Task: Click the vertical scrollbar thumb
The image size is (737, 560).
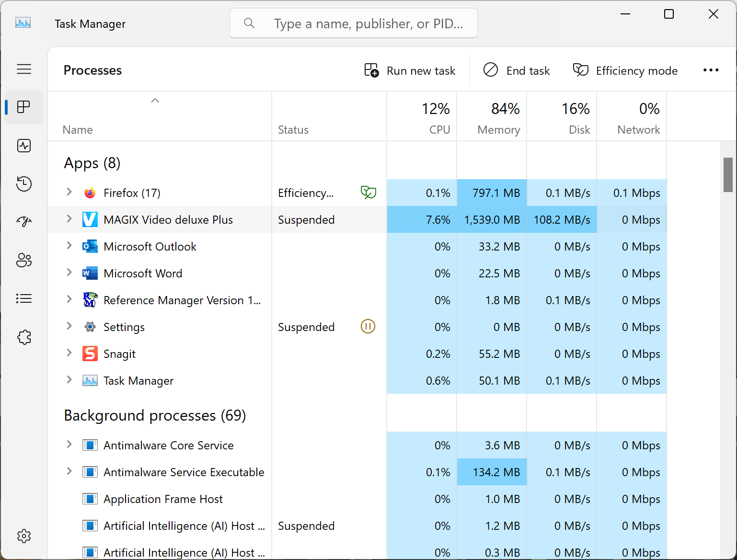Action: coord(728,174)
